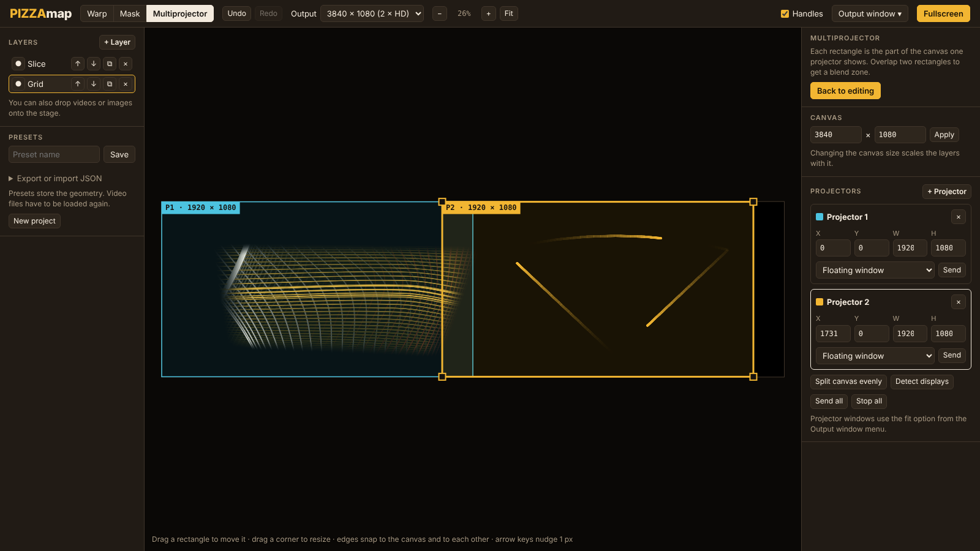Click the Projector 2 yellow color swatch
This screenshot has height=551, width=980.
coord(820,302)
